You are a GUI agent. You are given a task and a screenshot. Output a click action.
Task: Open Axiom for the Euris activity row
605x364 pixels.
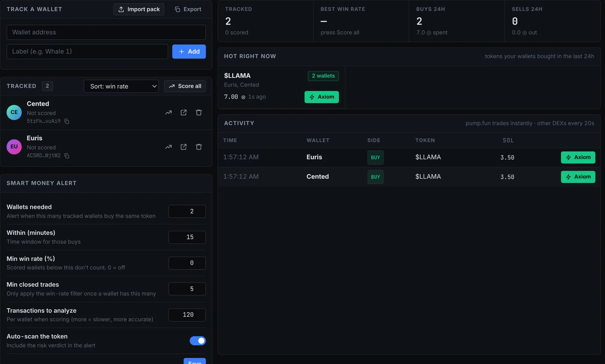(578, 157)
